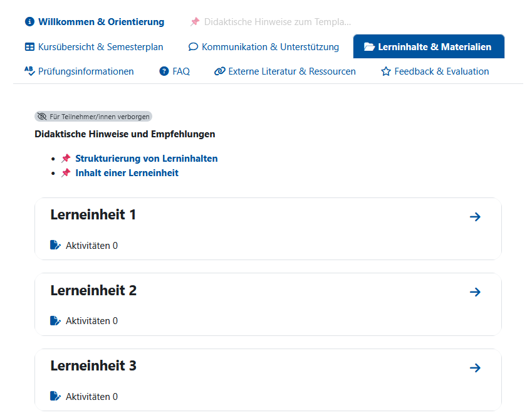Select the star icon next to Feedback & Evaluation

point(385,71)
